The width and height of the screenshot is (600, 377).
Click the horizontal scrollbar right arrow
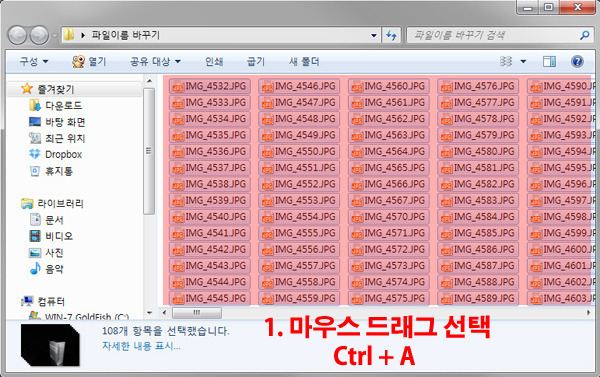[x=589, y=313]
